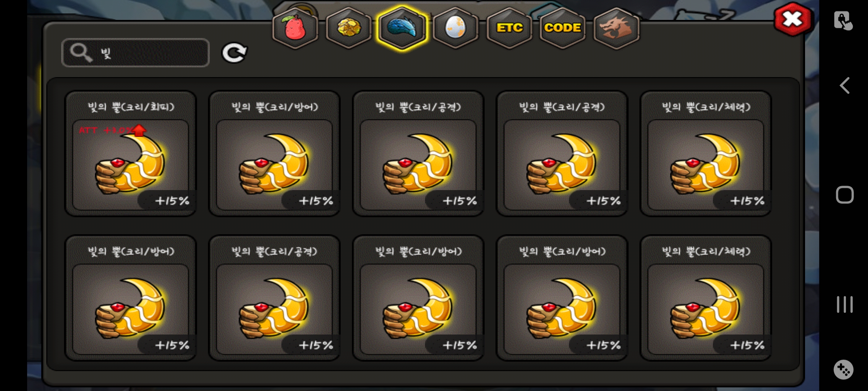The width and height of the screenshot is (868, 391).
Task: Open the ETC category tab
Action: 509,28
